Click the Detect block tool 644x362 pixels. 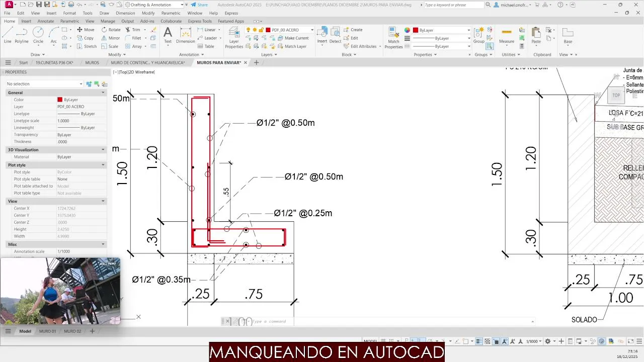coord(335,35)
